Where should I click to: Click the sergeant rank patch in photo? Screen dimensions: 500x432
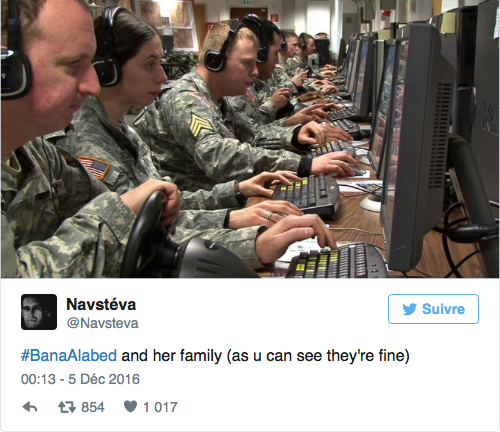[x=200, y=124]
